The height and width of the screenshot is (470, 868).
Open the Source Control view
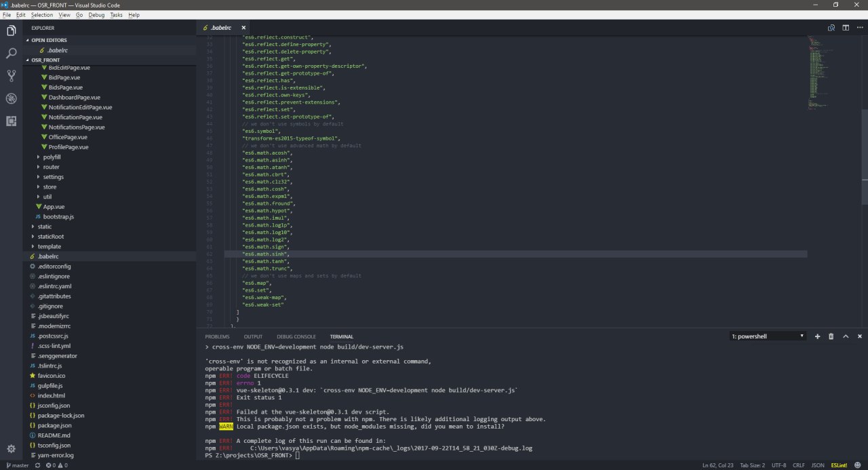pos(11,75)
